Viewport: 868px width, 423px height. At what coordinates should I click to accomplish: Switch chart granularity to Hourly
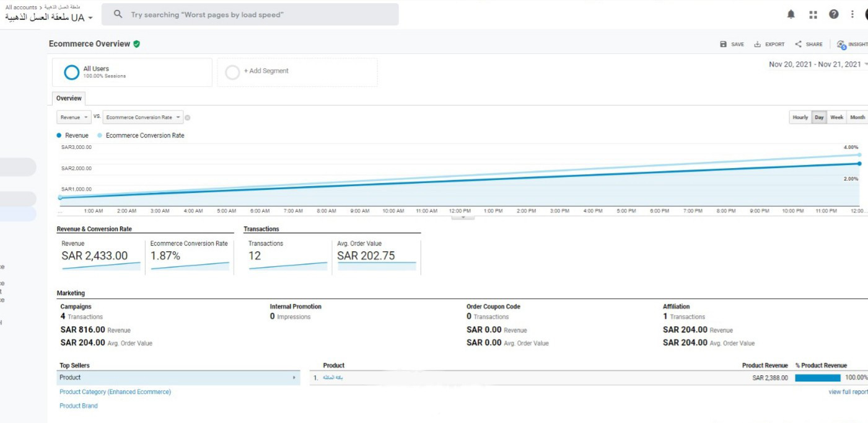[800, 117]
